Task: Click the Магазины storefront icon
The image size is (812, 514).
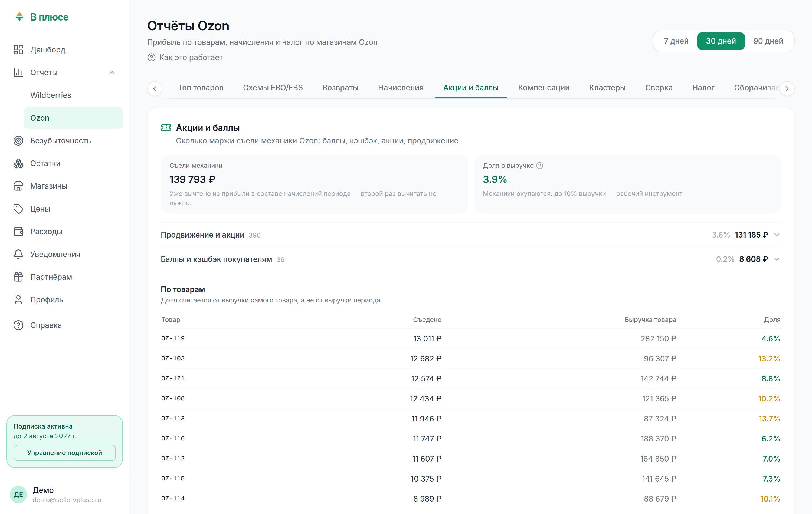Action: (x=18, y=186)
